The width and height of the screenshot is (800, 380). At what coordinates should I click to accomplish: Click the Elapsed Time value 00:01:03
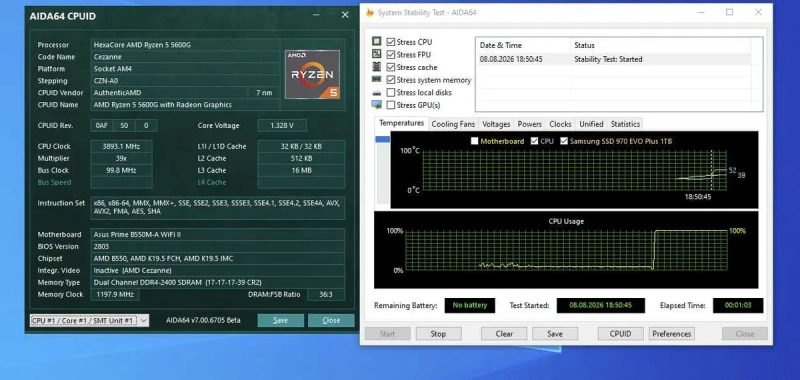click(x=738, y=306)
